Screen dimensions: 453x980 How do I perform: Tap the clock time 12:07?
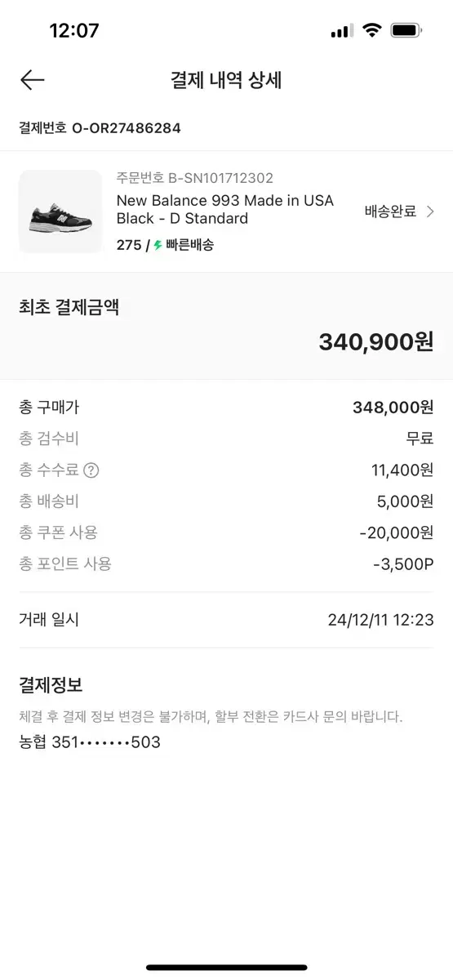[74, 31]
